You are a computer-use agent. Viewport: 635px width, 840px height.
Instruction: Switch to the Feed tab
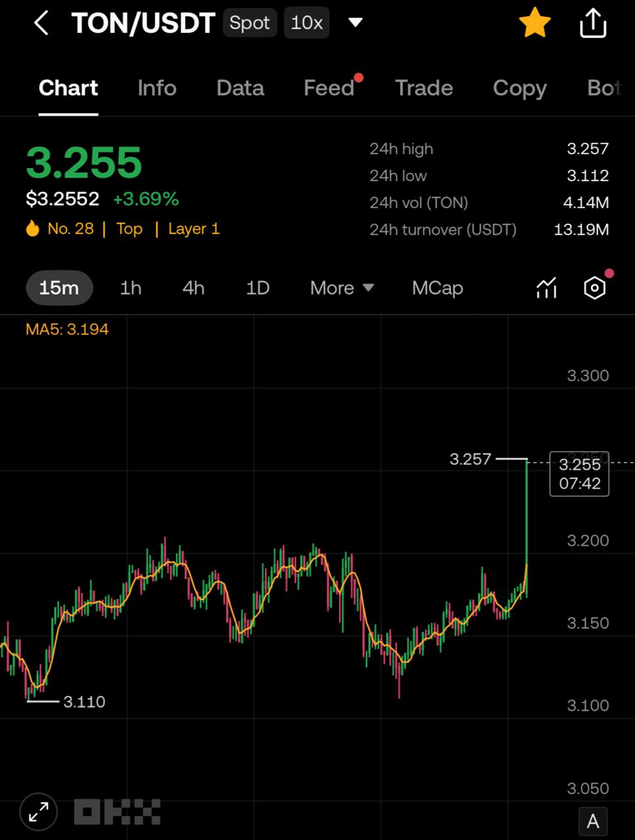pos(329,88)
